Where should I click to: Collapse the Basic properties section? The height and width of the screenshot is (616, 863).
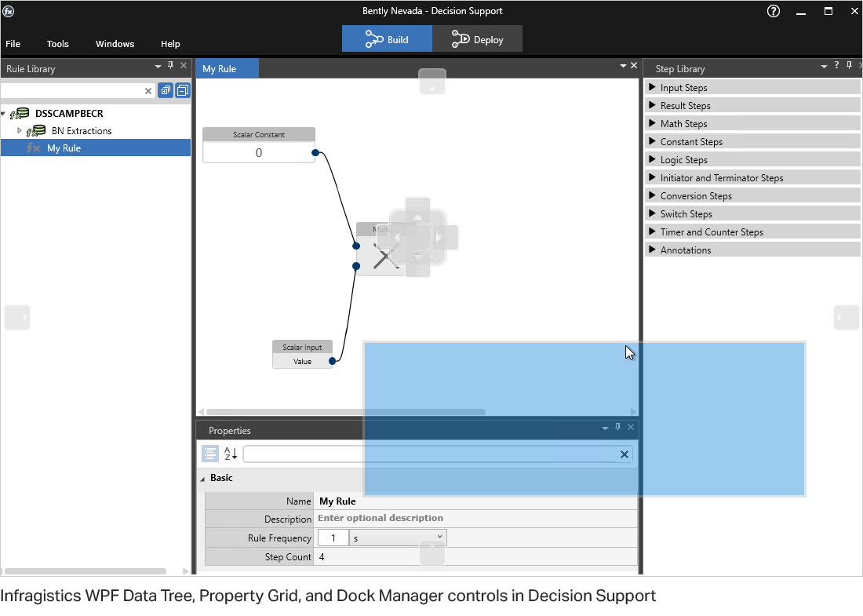point(202,479)
